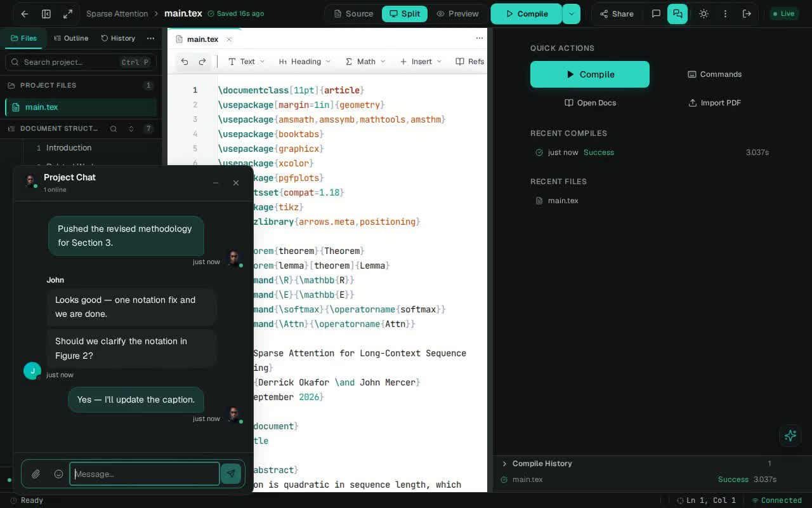Image resolution: width=812 pixels, height=508 pixels.
Task: Click Import PDF
Action: (x=714, y=103)
